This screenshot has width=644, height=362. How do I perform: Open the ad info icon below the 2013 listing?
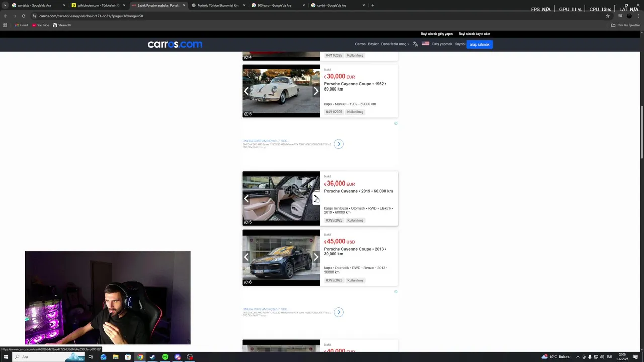click(396, 292)
